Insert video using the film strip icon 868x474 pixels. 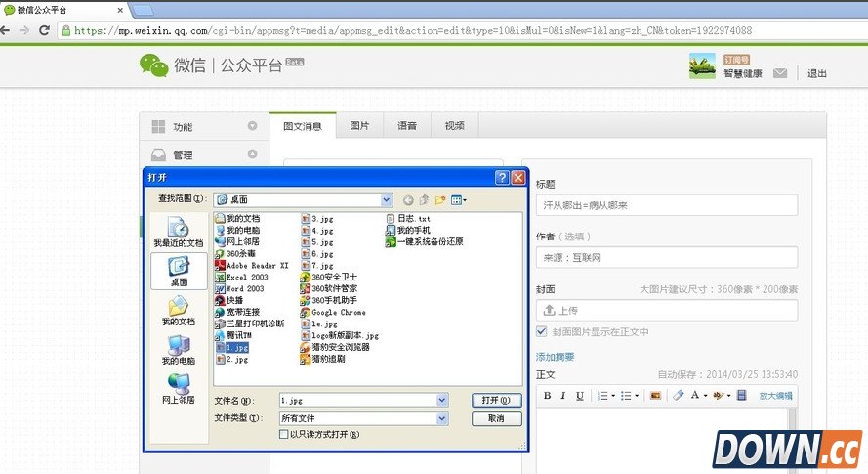(x=742, y=395)
